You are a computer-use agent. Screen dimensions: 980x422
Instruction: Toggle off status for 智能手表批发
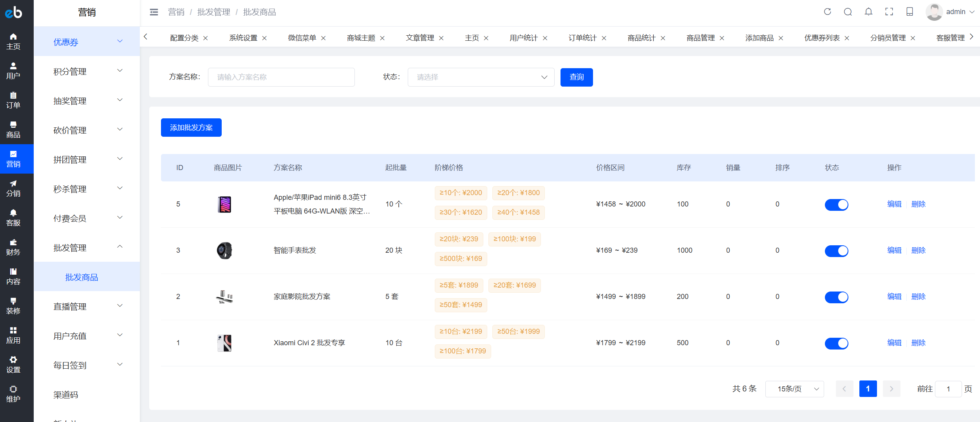click(x=836, y=251)
